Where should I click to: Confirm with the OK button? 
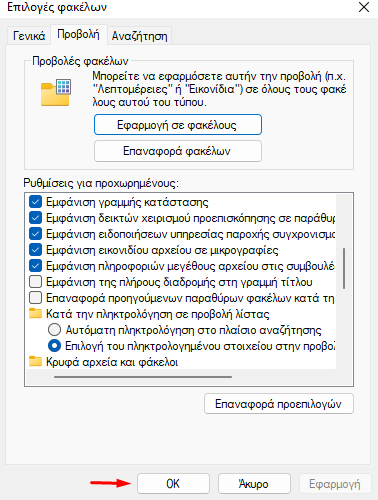point(173,483)
